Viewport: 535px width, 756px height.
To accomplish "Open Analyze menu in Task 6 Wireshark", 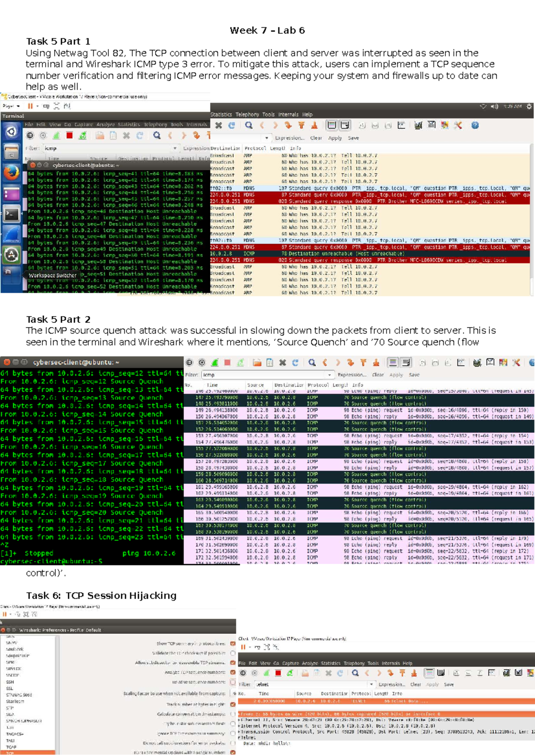I will point(310,663).
